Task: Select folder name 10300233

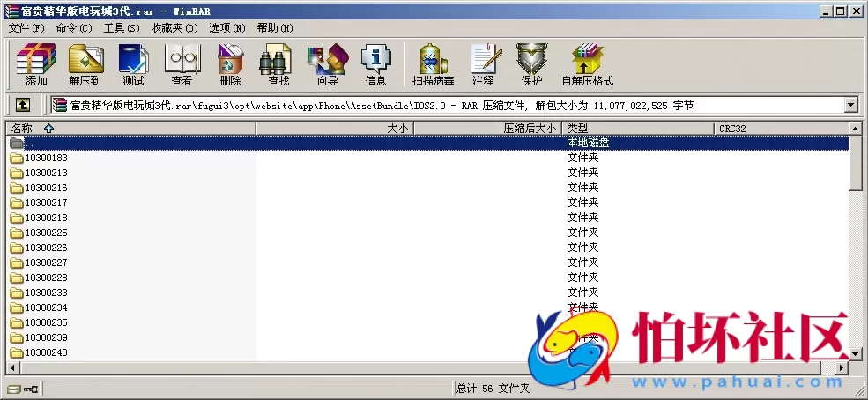Action: pos(47,293)
